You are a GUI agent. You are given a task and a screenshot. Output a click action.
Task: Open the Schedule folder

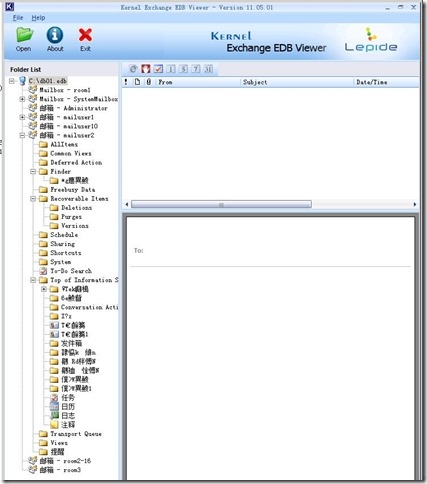coord(64,235)
